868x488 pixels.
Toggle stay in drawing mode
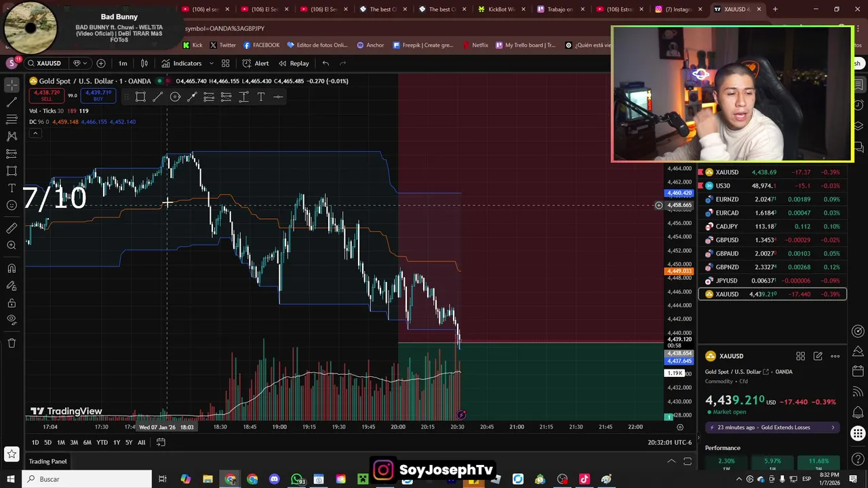click(x=12, y=285)
